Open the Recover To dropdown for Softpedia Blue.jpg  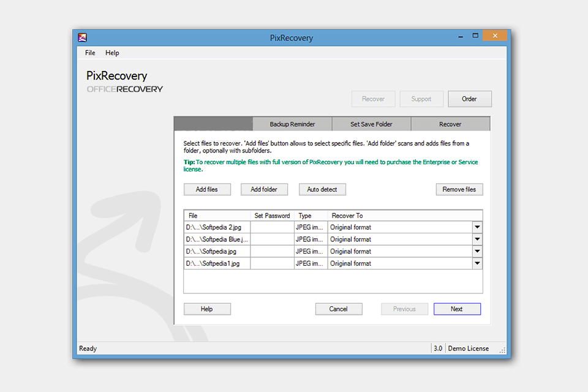(x=477, y=239)
